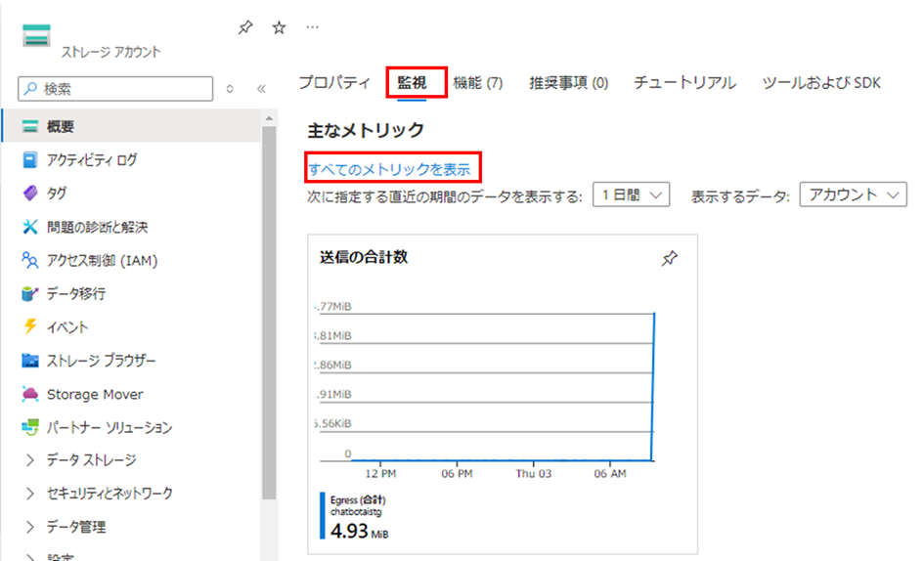
Task: Click the Storage Mover cloud icon
Action: [x=30, y=394]
